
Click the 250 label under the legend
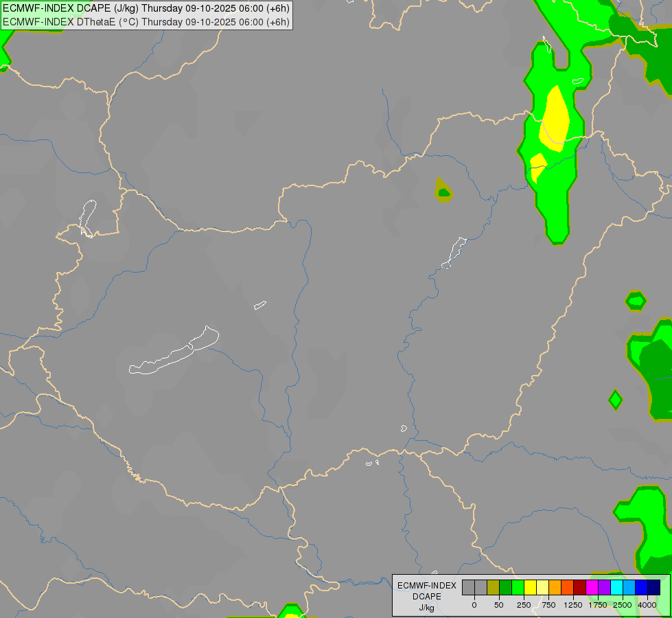tap(524, 605)
